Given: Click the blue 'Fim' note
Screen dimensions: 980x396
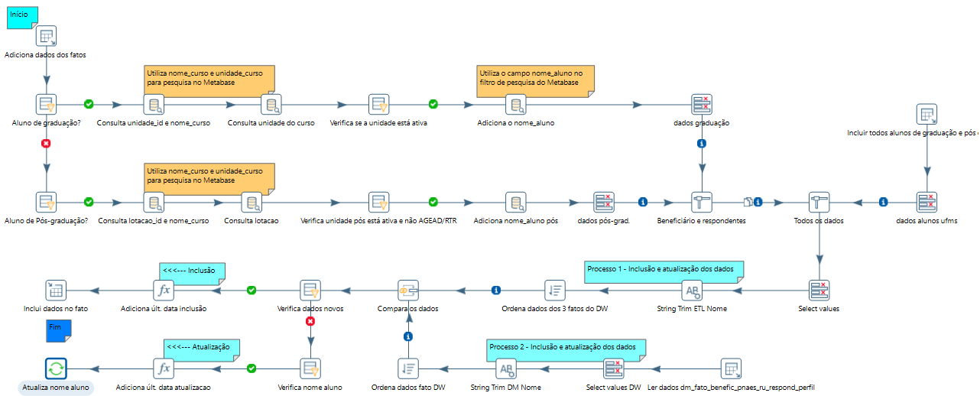Looking at the screenshot, I should click(x=59, y=330).
